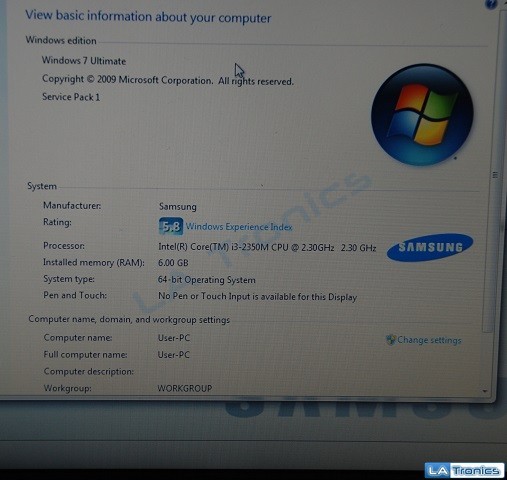Click the 5.8 rating score badge
This screenshot has height=480, width=507.
coord(171,226)
